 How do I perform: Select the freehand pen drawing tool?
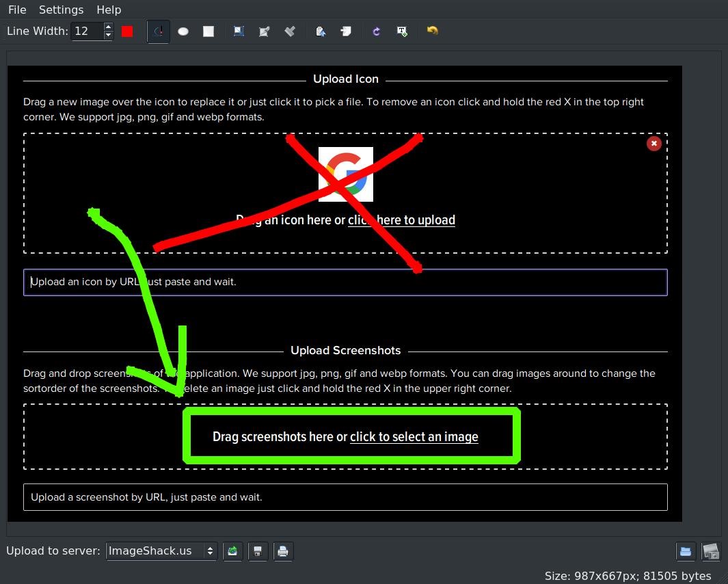point(158,31)
